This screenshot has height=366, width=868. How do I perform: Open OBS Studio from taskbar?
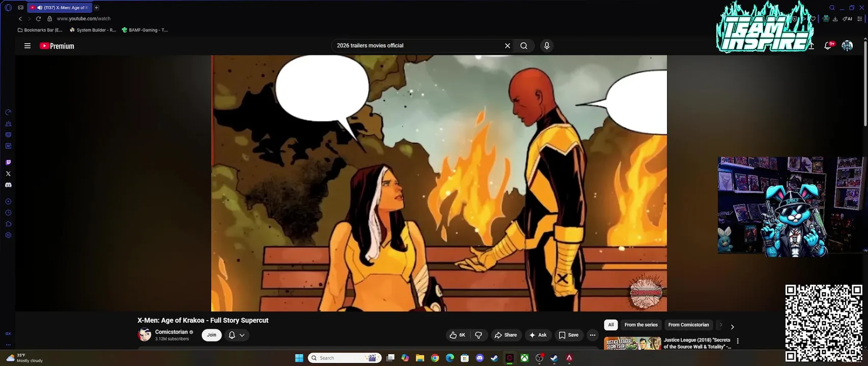coord(539,358)
